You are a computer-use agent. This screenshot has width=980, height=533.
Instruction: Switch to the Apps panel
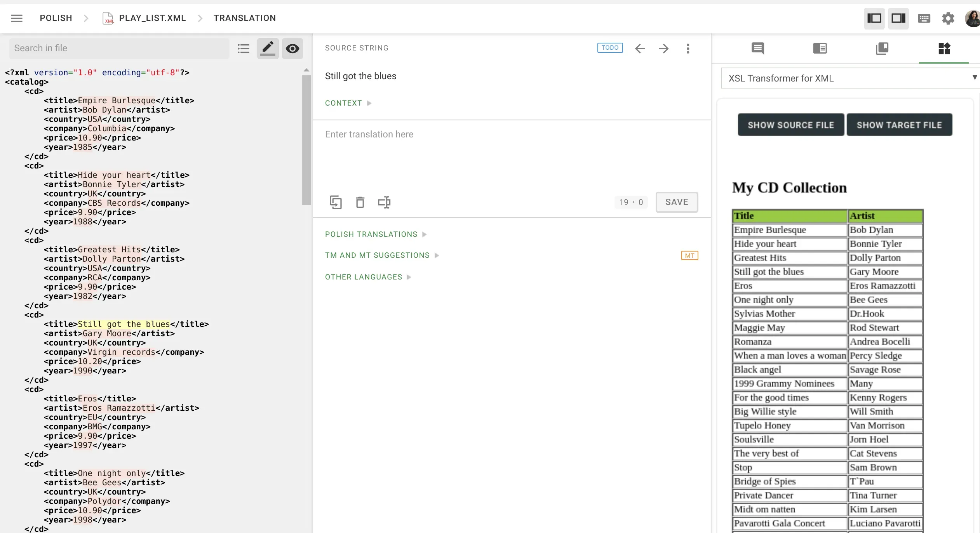point(944,48)
